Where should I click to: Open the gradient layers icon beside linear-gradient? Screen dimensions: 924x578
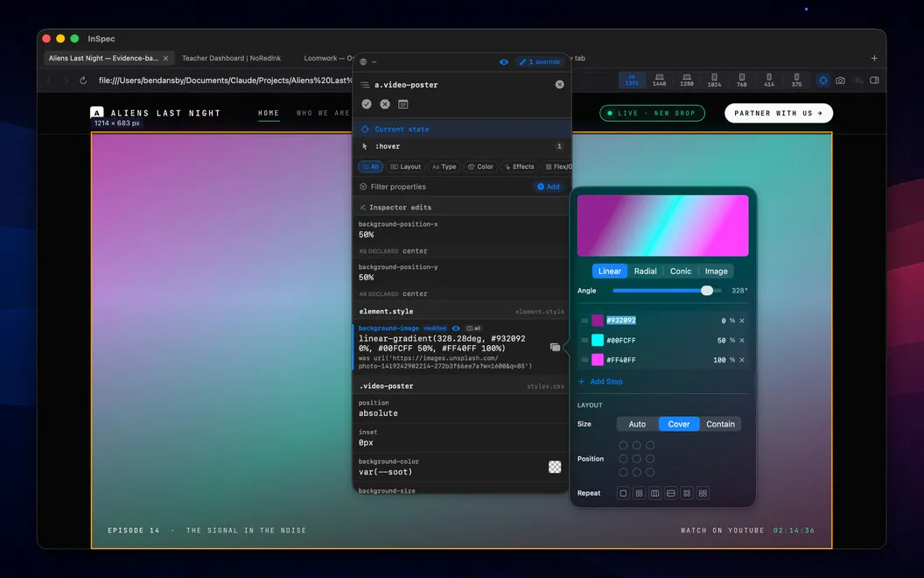[555, 348]
